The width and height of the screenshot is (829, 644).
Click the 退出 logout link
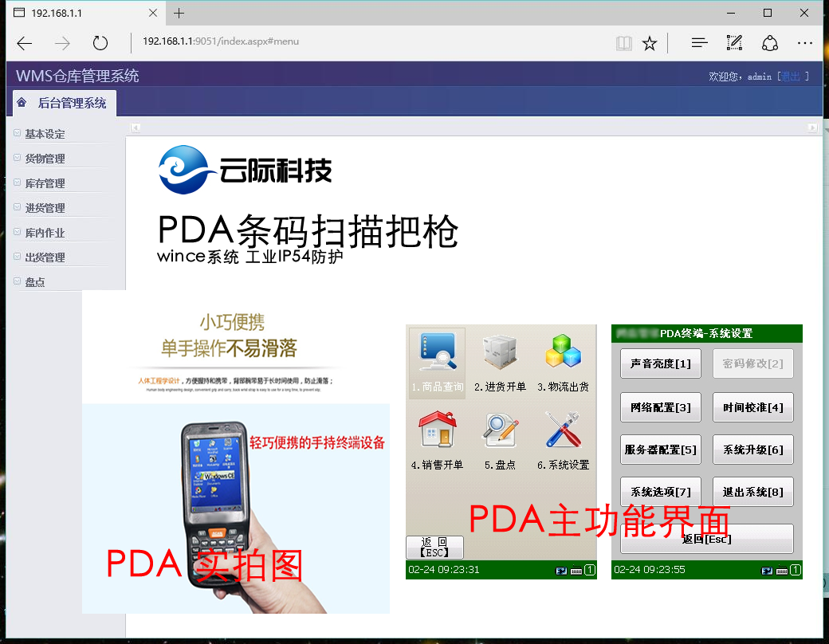pyautogui.click(x=791, y=77)
